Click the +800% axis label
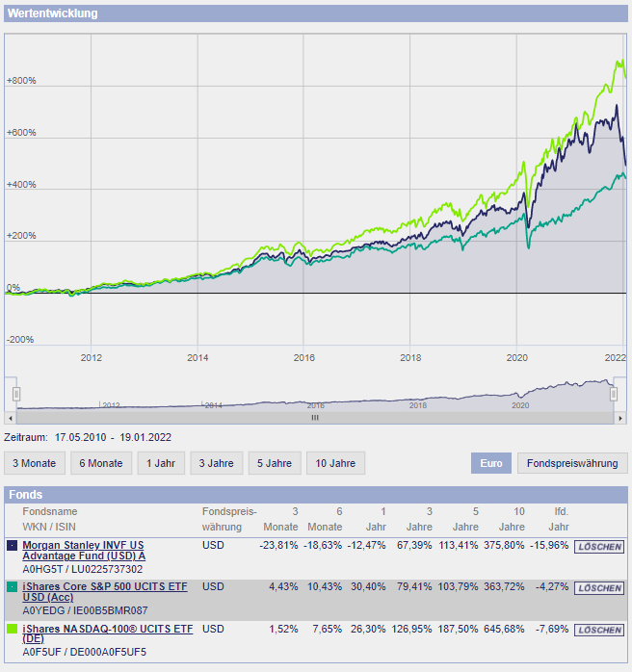The width and height of the screenshot is (632, 672). 21,81
